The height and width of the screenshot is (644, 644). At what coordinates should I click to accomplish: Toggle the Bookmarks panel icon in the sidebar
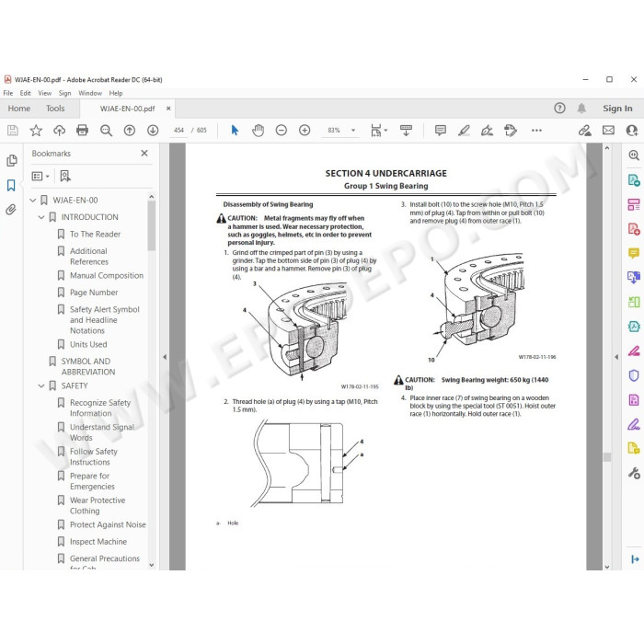(11, 185)
